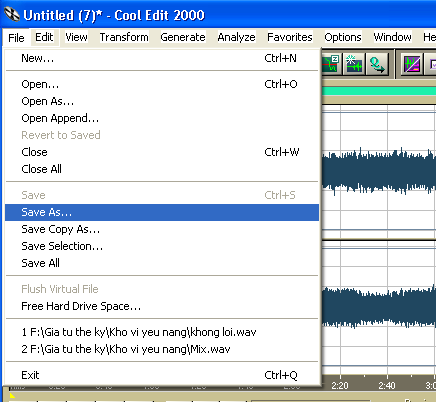Open Free Hard Drive Space... entry
The image size is (436, 402).
point(162,306)
